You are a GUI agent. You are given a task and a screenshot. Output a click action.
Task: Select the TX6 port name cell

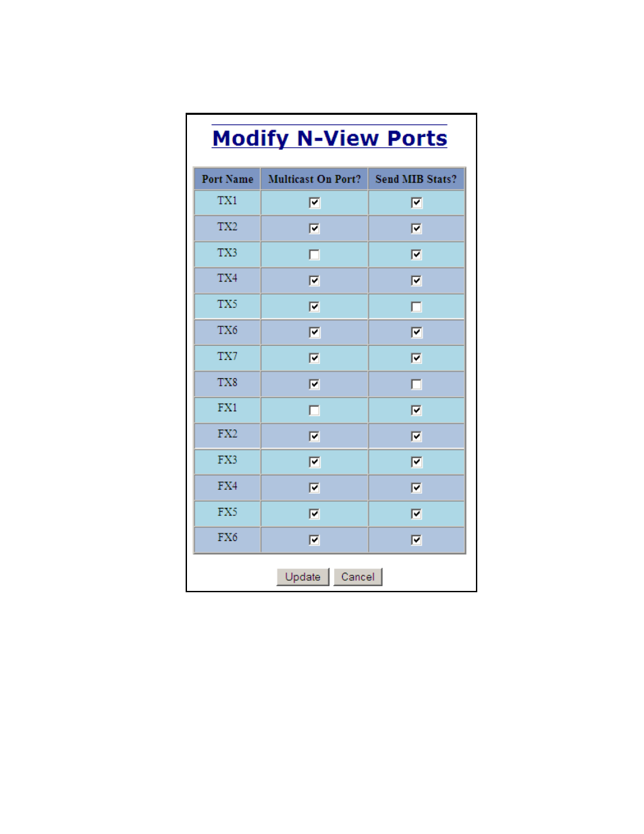227,332
